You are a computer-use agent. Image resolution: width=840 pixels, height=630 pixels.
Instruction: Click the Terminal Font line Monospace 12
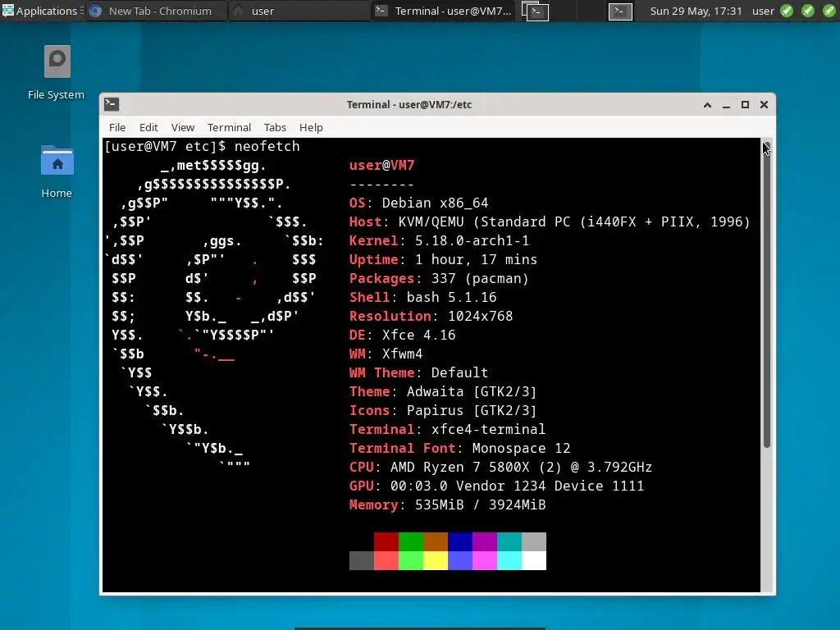[459, 449]
